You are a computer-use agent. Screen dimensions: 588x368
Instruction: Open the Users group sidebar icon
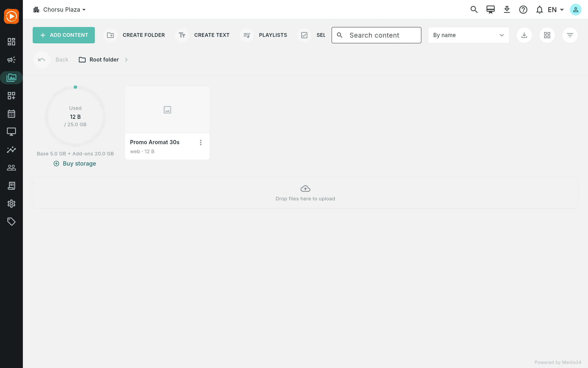[x=11, y=167]
